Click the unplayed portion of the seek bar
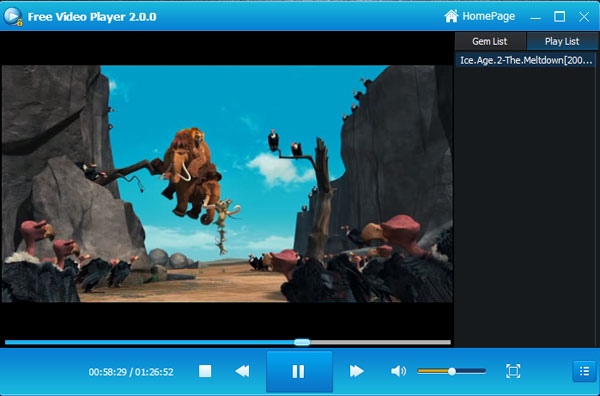 tap(380, 342)
